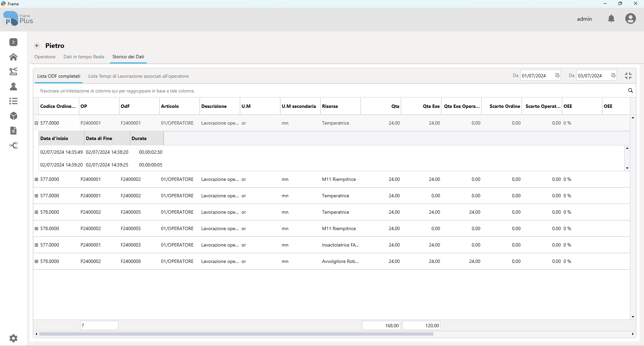644x346 pixels.
Task: Expand the F2400003 Insactolatrice row
Action: [x=37, y=245]
